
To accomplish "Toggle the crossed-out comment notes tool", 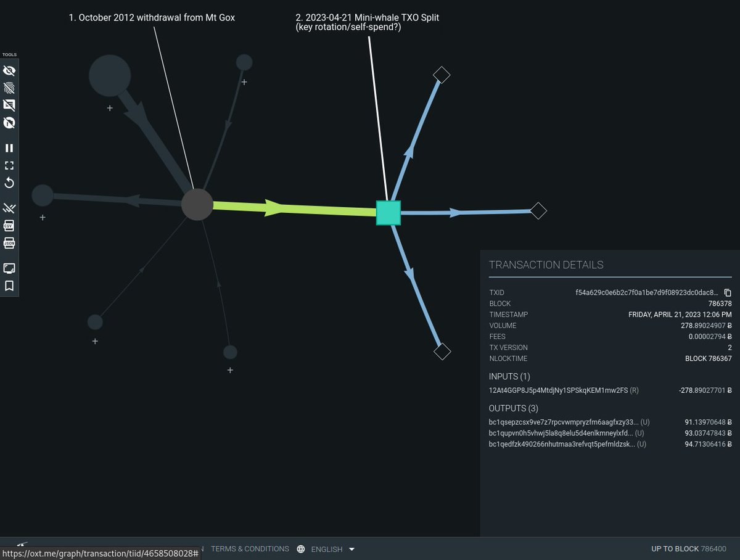I will [x=9, y=105].
